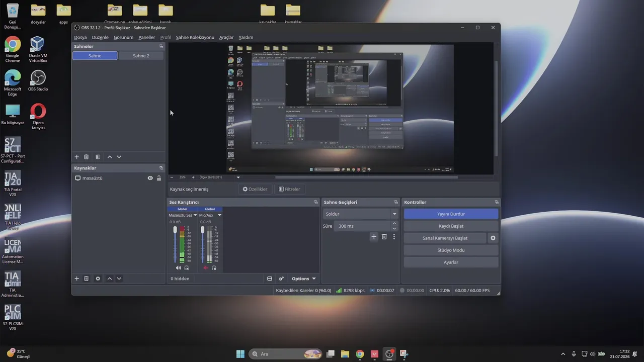The height and width of the screenshot is (362, 644).
Task: Click Sanal Kamerayı Başlat button
Action: [445, 238]
